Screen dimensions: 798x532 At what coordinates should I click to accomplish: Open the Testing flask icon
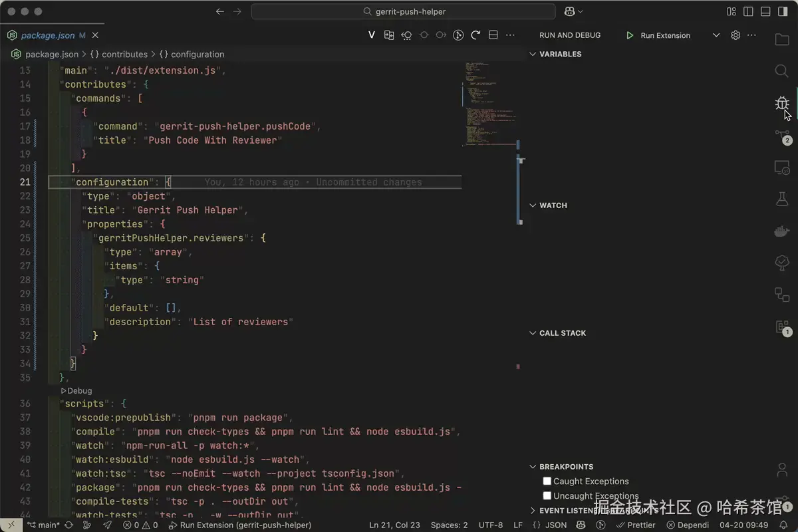click(x=782, y=199)
